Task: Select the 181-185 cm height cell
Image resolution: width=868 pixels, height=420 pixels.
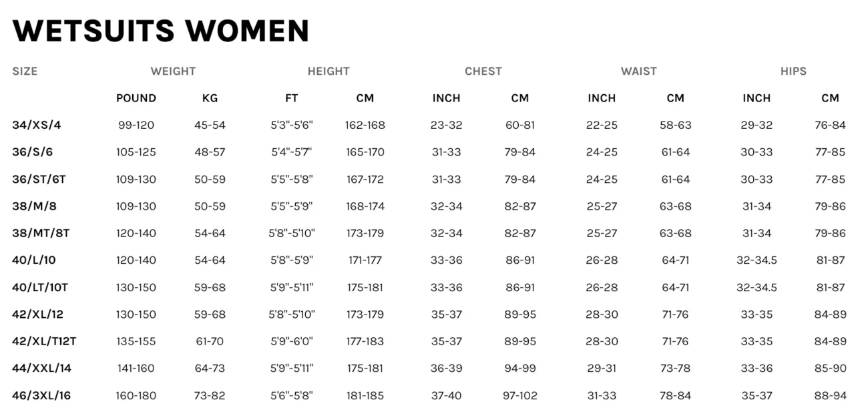Action: (365, 395)
